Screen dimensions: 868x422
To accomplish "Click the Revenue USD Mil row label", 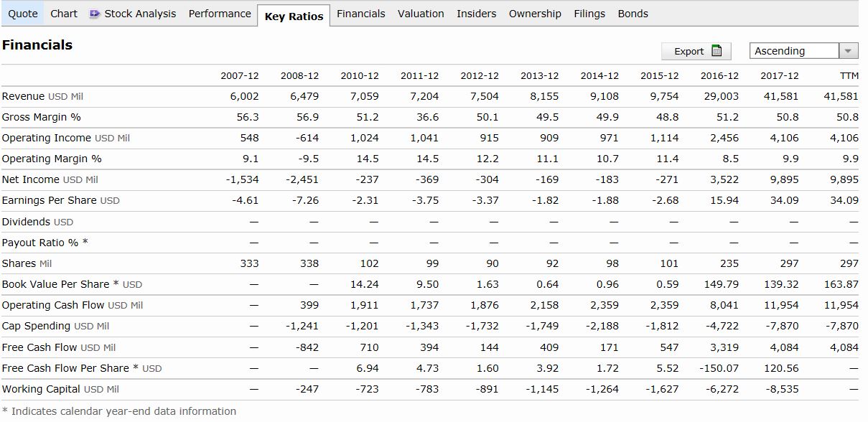I will [43, 96].
